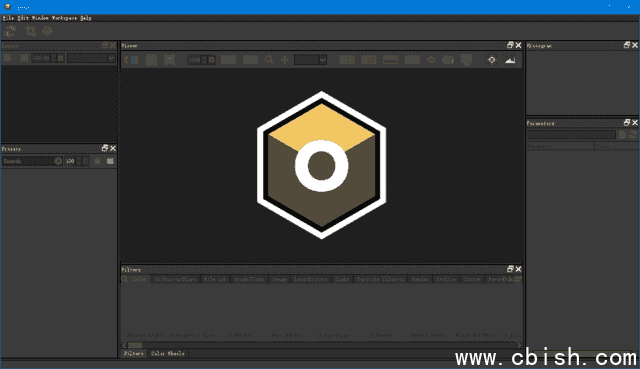
Task: Select the pan tool in Viewer toolbar
Action: point(285,60)
